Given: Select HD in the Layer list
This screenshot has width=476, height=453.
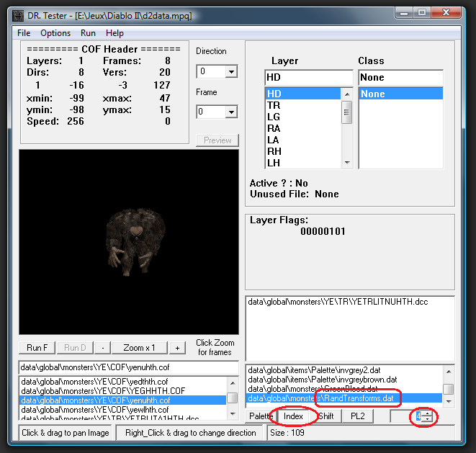Looking at the screenshot, I should pos(303,94).
